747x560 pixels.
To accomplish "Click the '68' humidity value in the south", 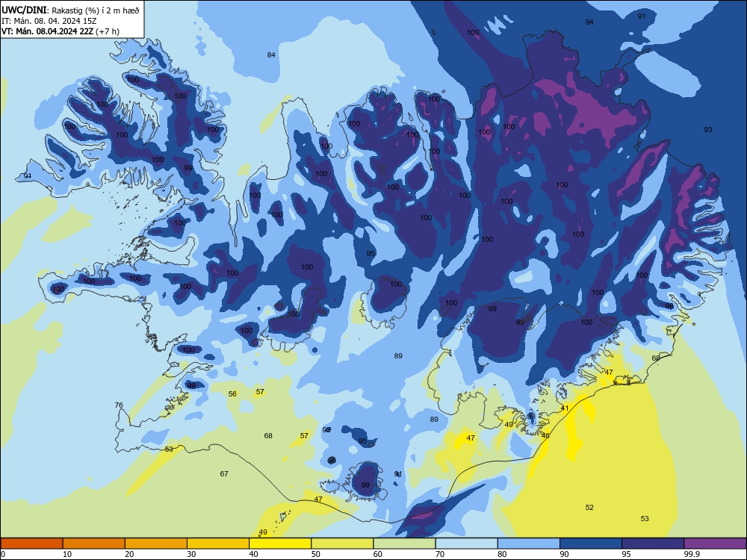I will point(268,436).
